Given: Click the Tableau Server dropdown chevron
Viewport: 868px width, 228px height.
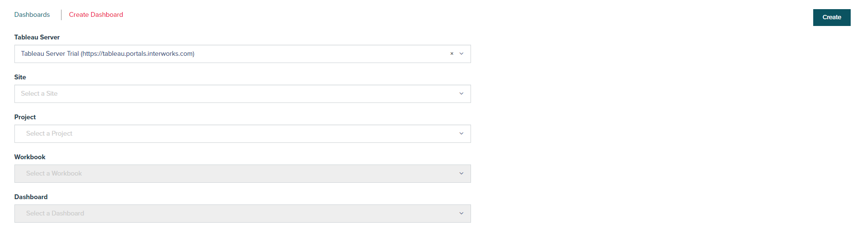Looking at the screenshot, I should click(461, 54).
